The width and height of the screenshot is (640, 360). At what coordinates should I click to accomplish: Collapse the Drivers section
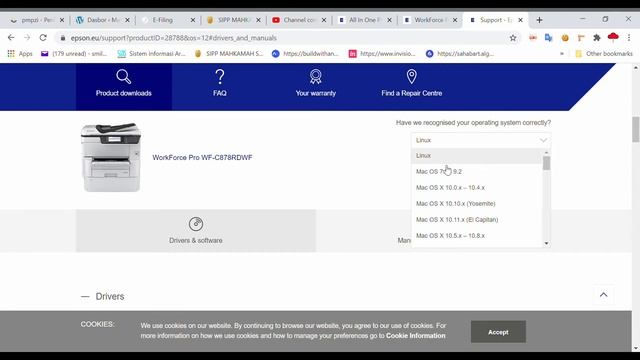point(102,296)
